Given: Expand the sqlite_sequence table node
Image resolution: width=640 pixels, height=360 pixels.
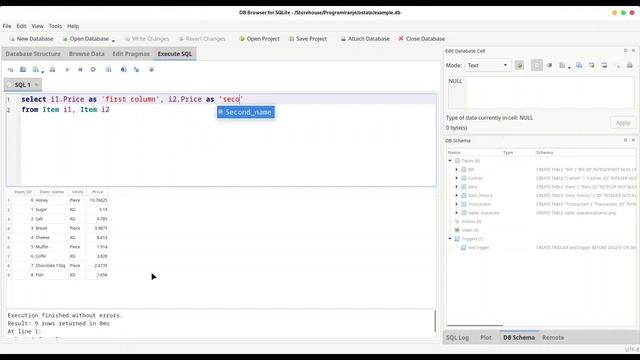Looking at the screenshot, I should point(457,213).
